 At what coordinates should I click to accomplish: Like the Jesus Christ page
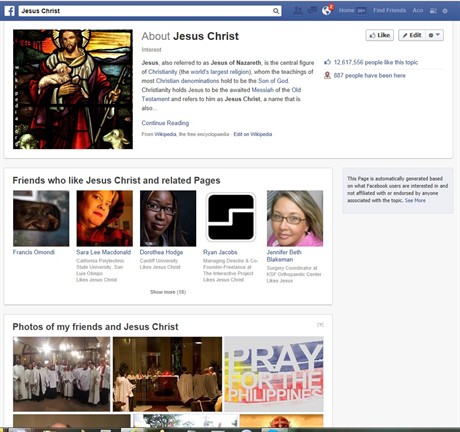click(x=380, y=35)
